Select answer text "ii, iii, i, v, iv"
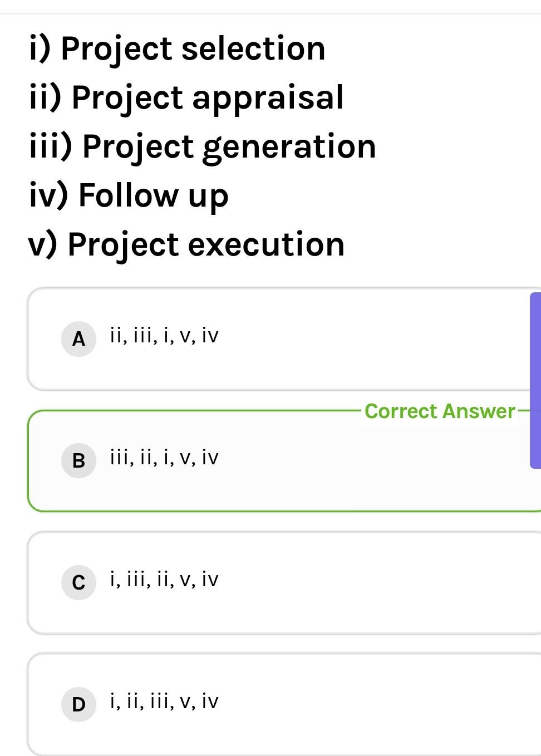 tap(164, 336)
